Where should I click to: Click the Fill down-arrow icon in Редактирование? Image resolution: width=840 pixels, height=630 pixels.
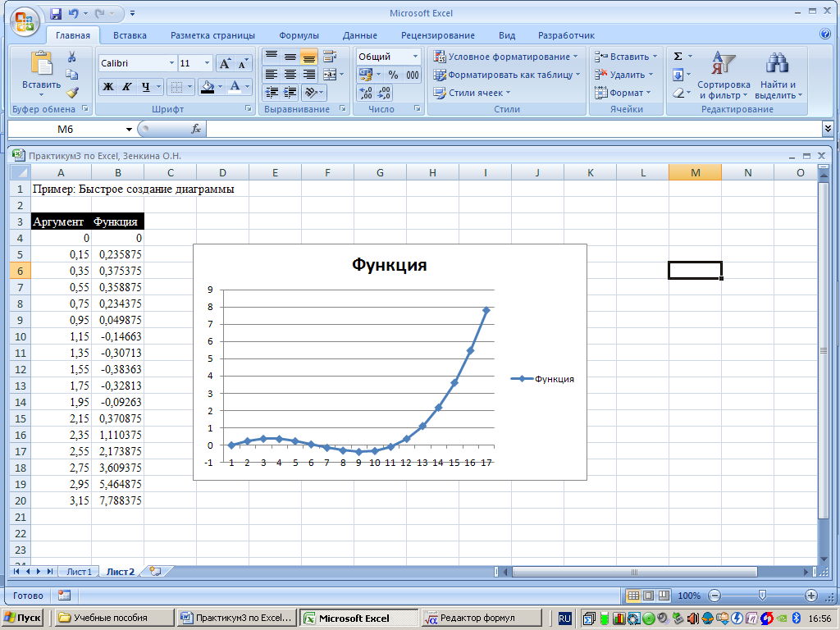(x=678, y=75)
